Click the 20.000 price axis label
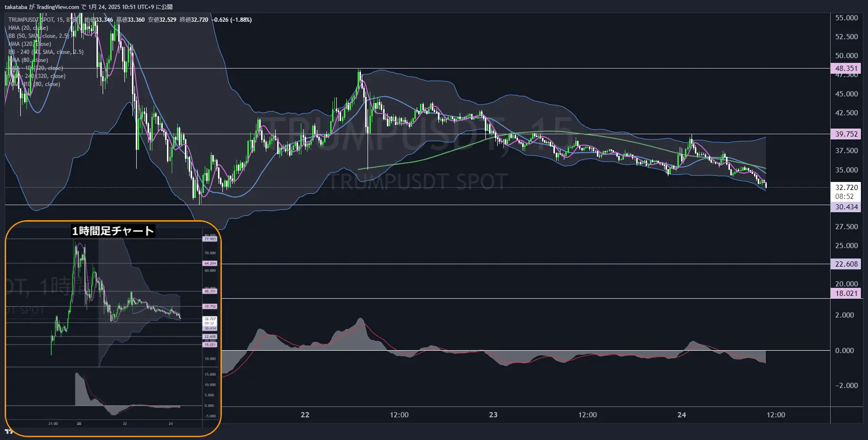This screenshot has height=440, width=868. [x=846, y=284]
